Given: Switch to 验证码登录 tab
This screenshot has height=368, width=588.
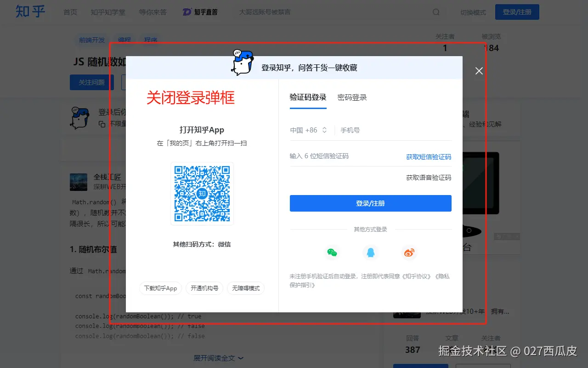Looking at the screenshot, I should point(308,98).
